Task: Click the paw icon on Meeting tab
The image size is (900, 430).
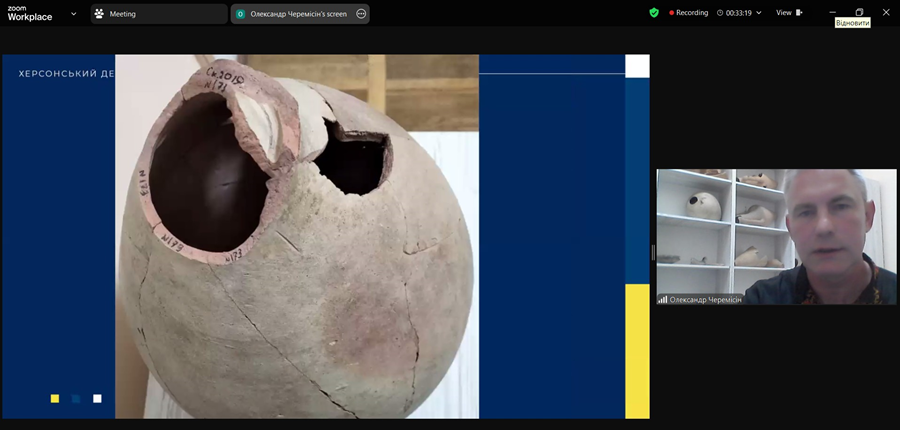Action: (99, 14)
